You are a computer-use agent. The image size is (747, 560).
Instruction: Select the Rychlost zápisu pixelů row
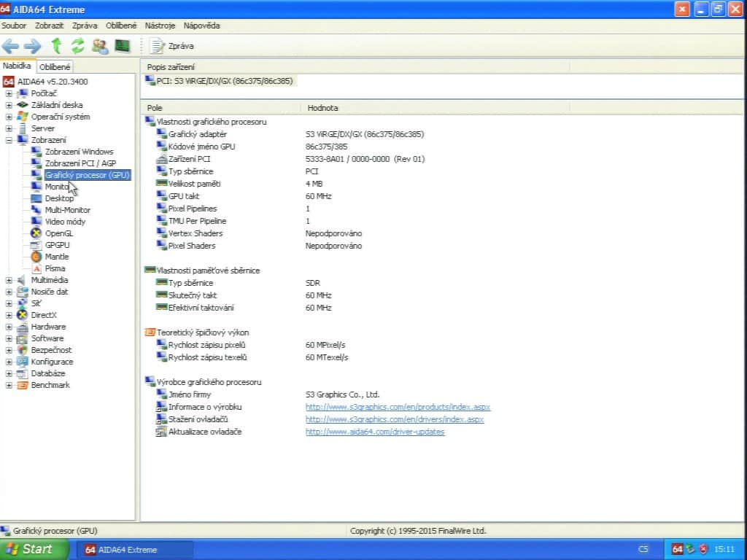[x=206, y=345]
